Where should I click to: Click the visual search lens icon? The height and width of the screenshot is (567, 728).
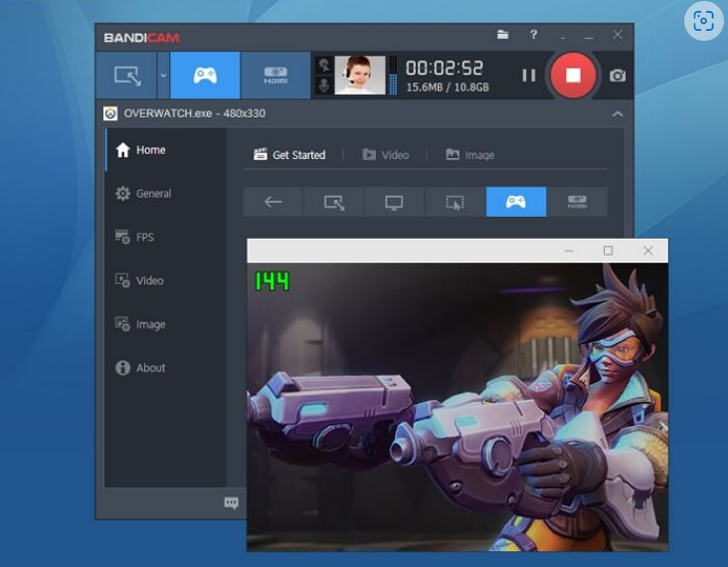[703, 21]
